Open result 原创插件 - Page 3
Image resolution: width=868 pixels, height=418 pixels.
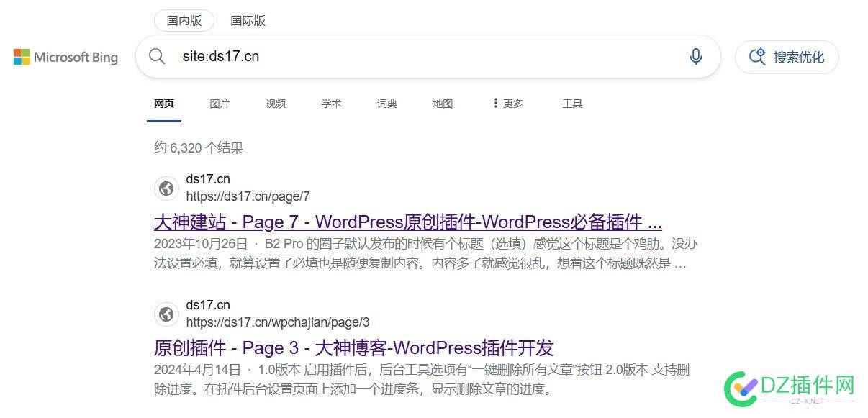pos(353,347)
